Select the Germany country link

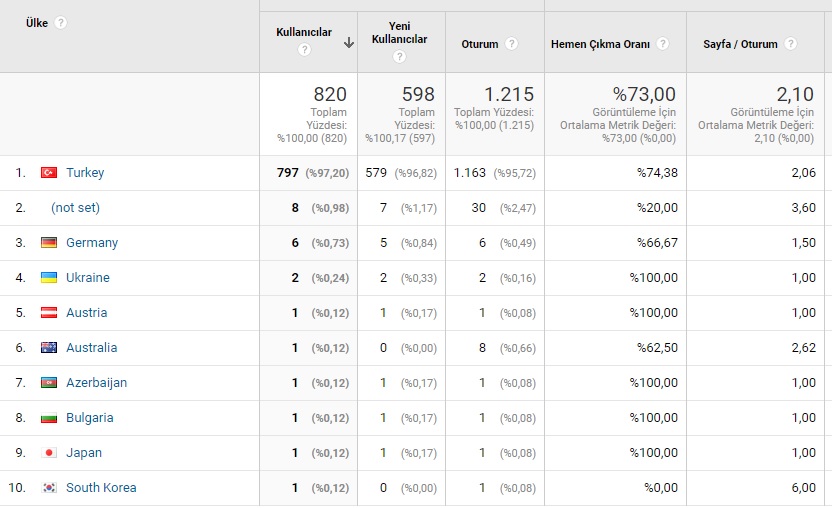coord(92,243)
